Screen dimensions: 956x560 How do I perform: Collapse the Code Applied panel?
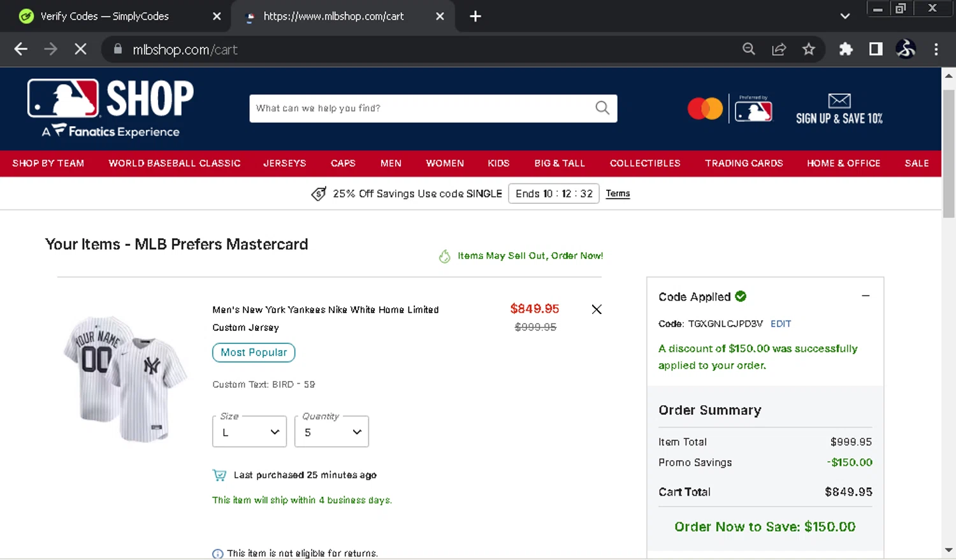coord(865,296)
